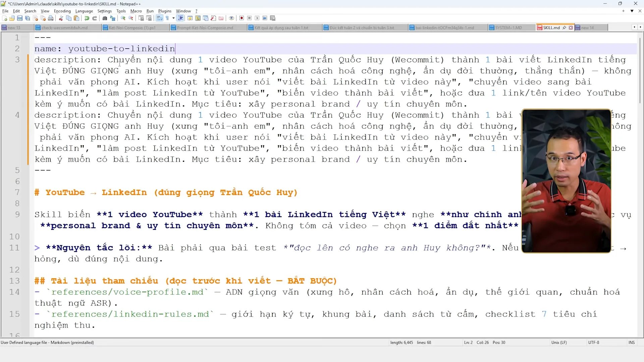Viewport: 644px width, 362px height.
Task: Click the Save Recorded Macro icon
Action: pos(273,18)
